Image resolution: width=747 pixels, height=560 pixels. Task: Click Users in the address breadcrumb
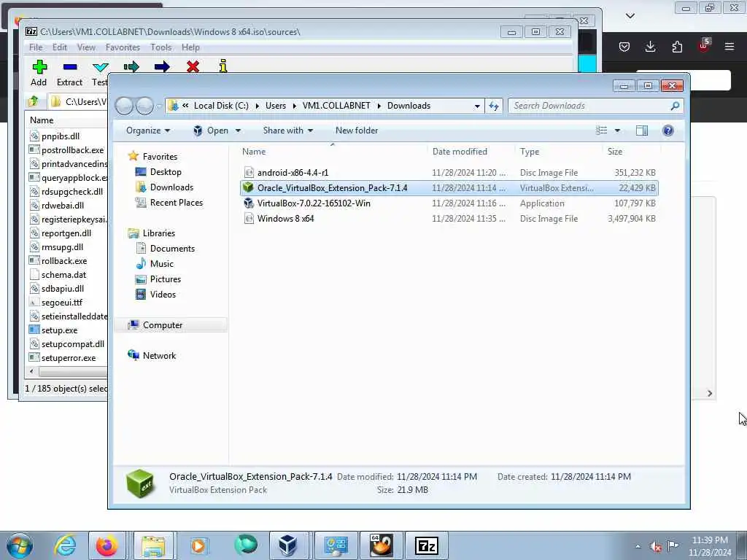[276, 106]
